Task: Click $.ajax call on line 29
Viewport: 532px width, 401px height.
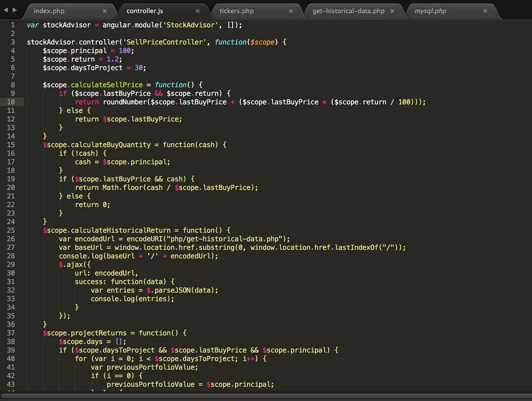Action: tap(75, 265)
